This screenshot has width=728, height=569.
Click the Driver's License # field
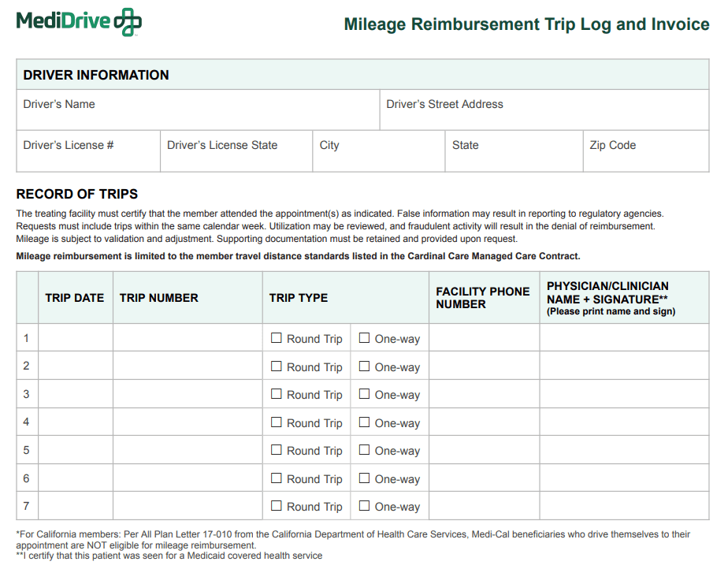tap(88, 151)
